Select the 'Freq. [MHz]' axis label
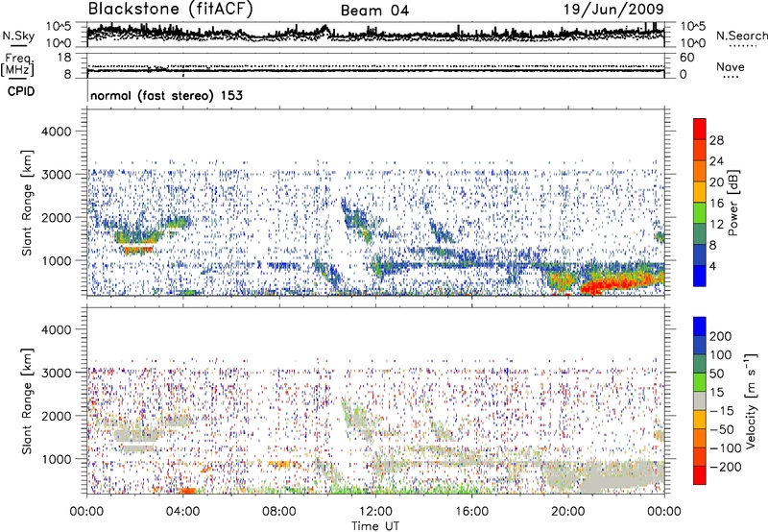 (x=17, y=65)
